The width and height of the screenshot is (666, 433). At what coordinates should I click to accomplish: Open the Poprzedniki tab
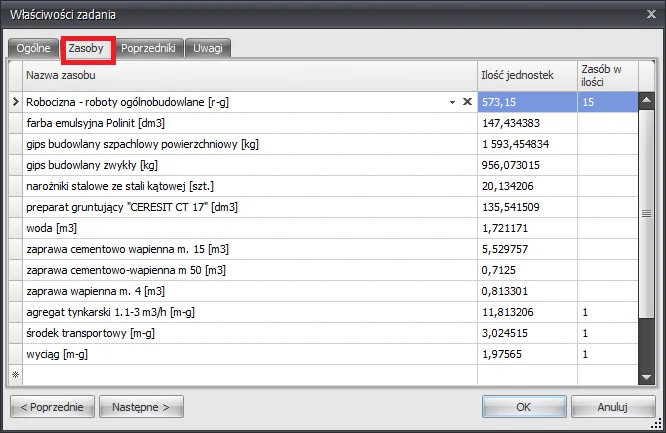point(148,48)
